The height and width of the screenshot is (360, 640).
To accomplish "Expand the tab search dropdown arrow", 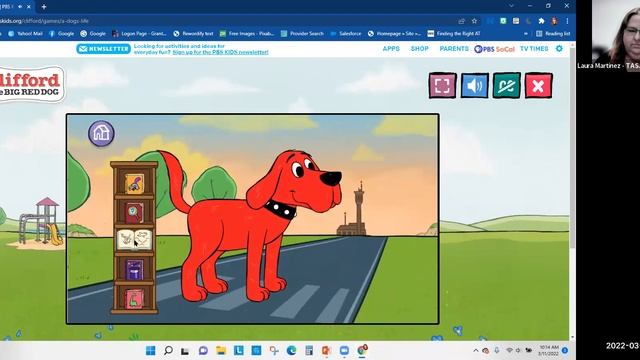I will 511,6.
